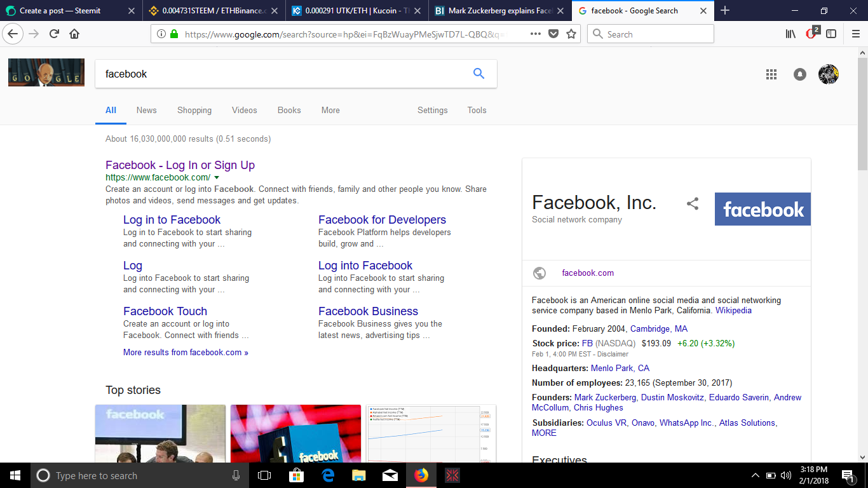Image resolution: width=868 pixels, height=488 pixels.
Task: Click the share icon beside Facebook, Inc.
Action: pyautogui.click(x=693, y=204)
